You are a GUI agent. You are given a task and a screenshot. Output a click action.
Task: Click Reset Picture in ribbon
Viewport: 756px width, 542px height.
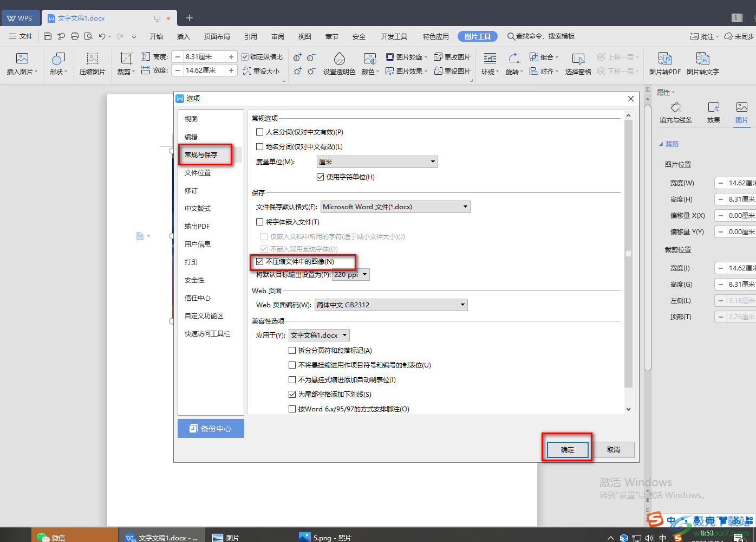click(x=452, y=71)
